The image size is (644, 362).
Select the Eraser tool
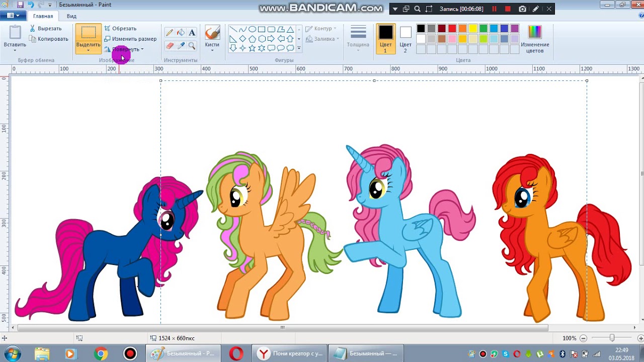click(170, 46)
